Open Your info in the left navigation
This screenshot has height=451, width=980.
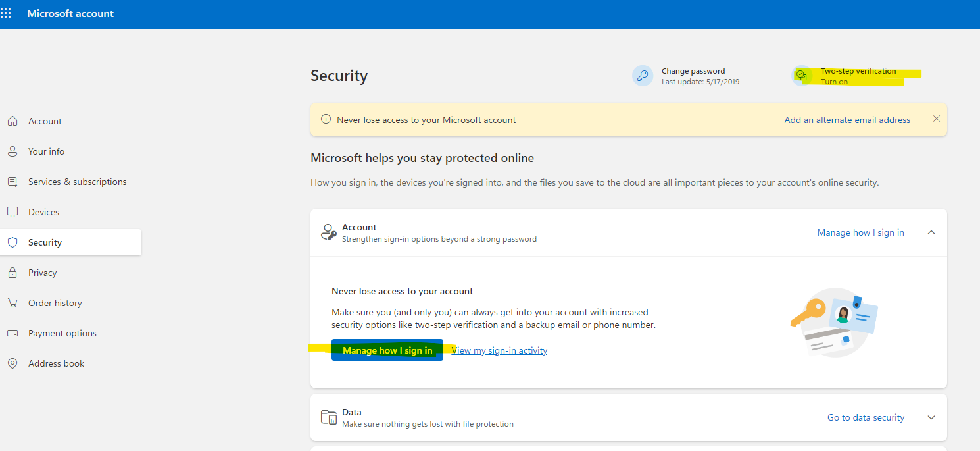click(x=46, y=151)
